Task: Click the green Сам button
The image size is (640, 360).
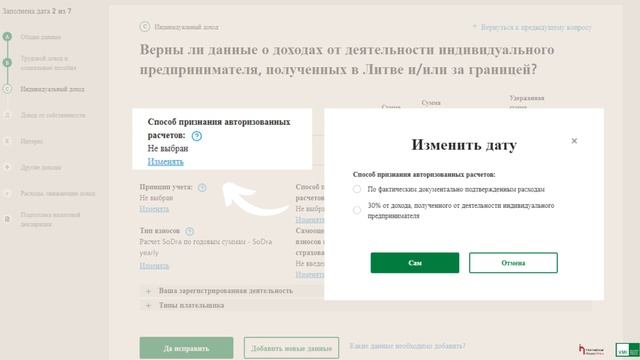Action: (415, 263)
